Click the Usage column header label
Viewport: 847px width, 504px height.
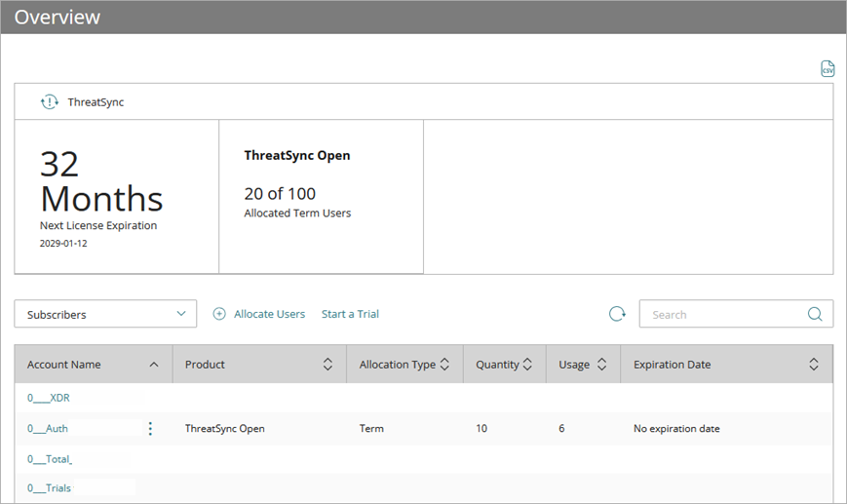(574, 365)
